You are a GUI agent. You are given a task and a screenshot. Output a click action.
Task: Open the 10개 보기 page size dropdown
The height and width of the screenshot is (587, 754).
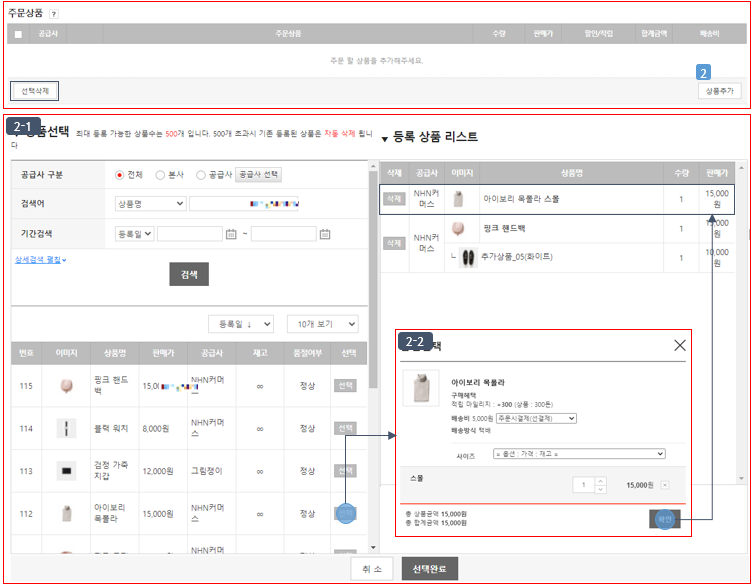pos(322,324)
